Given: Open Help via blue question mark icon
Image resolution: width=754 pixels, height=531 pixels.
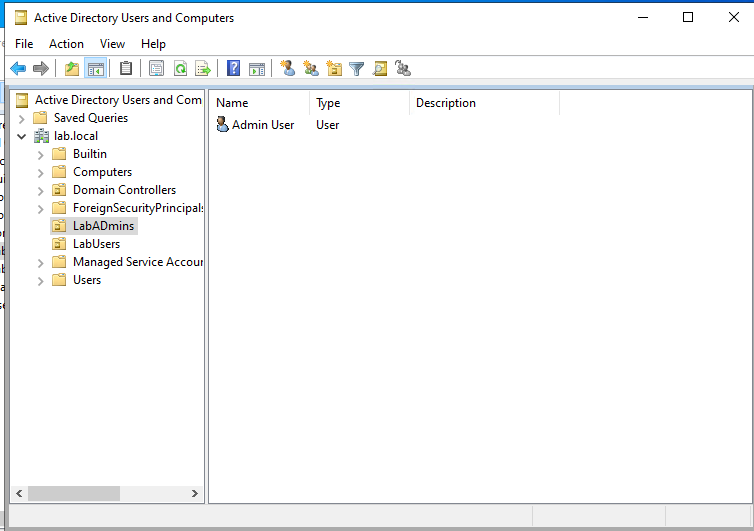Looking at the screenshot, I should (x=233, y=69).
